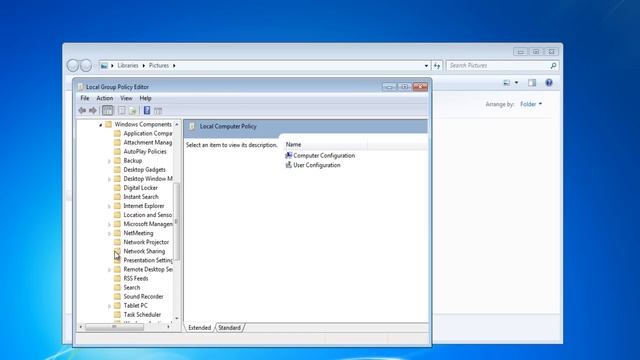Open views dropdown arrow in Explorer
Image resolution: width=640 pixels, height=360 pixels.
(x=516, y=83)
